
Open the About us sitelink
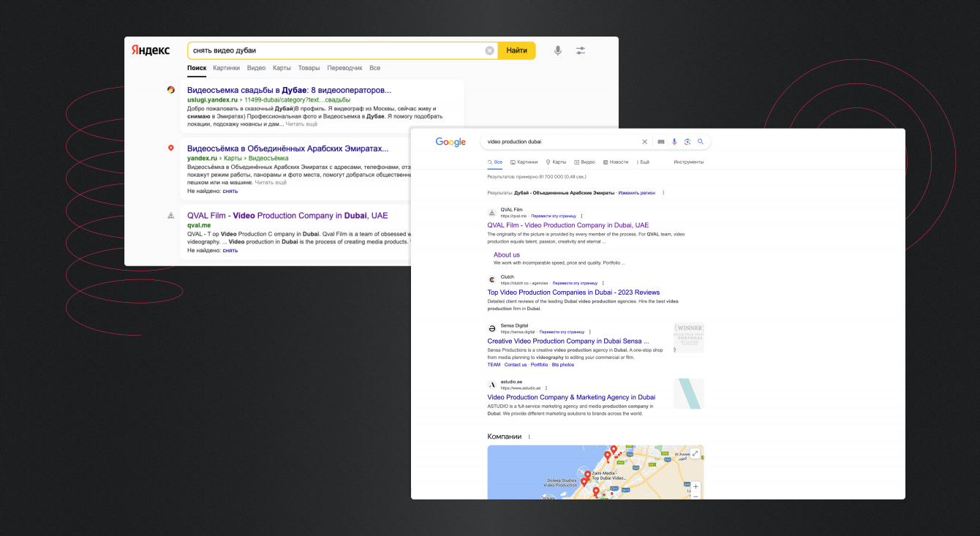pyautogui.click(x=507, y=255)
